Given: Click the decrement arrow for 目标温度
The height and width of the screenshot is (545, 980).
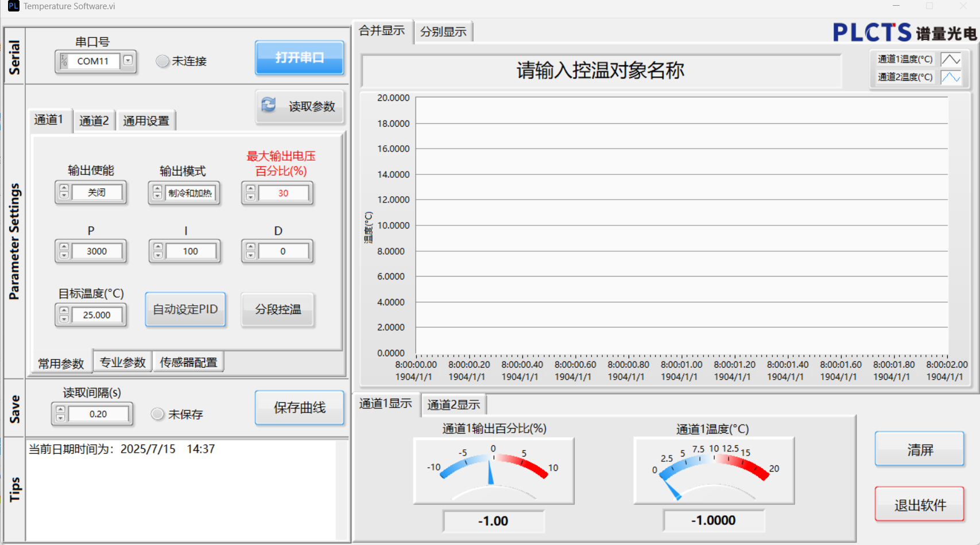Looking at the screenshot, I should coord(64,319).
